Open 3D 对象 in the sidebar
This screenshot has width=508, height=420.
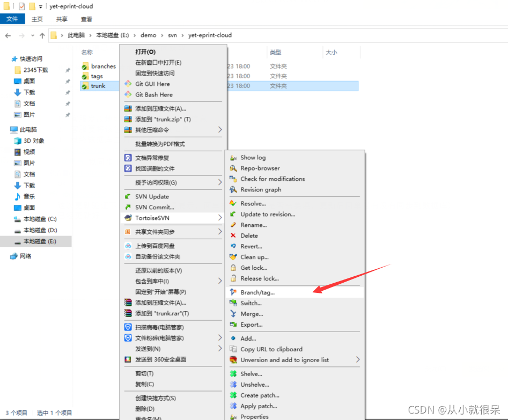pos(34,141)
